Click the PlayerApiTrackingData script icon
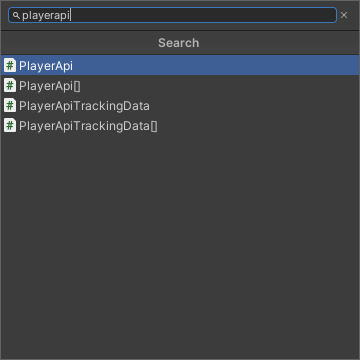The width and height of the screenshot is (360, 360). 10,106
